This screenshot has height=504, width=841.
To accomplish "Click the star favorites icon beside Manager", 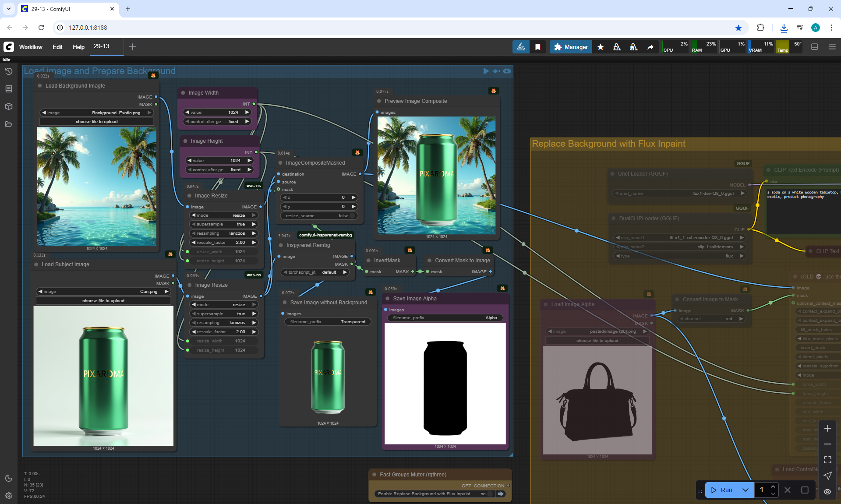I will point(601,47).
